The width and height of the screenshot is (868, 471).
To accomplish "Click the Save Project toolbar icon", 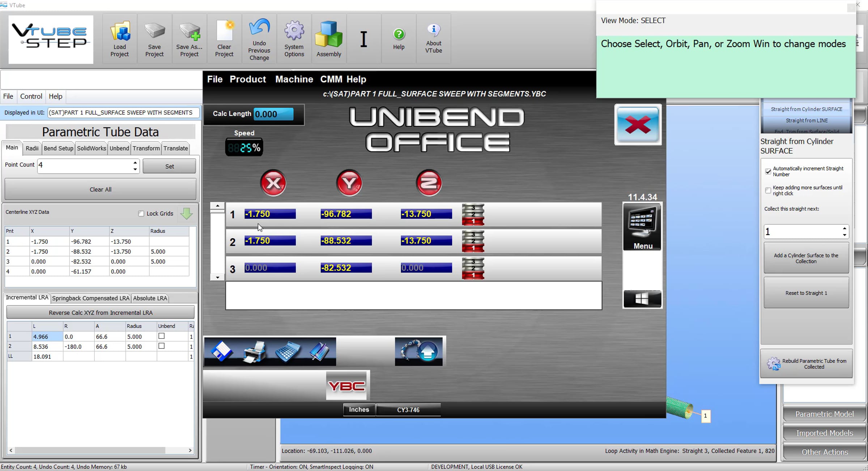I will pos(154,39).
